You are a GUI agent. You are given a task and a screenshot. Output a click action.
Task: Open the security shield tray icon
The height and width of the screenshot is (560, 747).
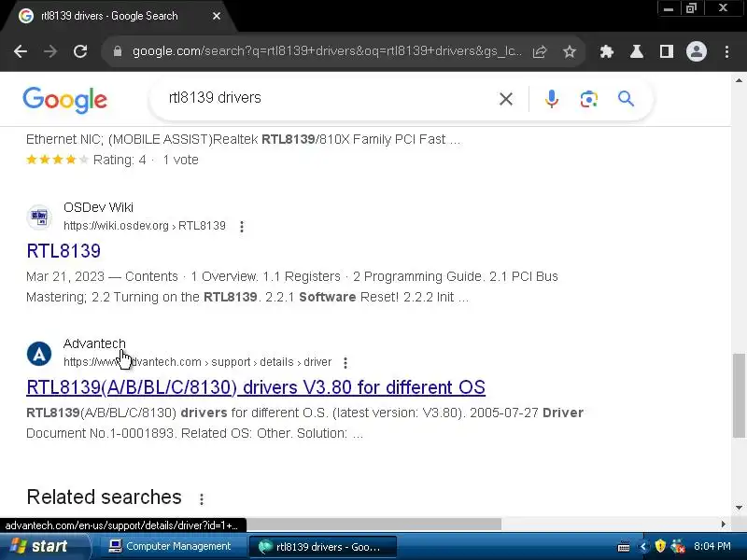[660, 546]
